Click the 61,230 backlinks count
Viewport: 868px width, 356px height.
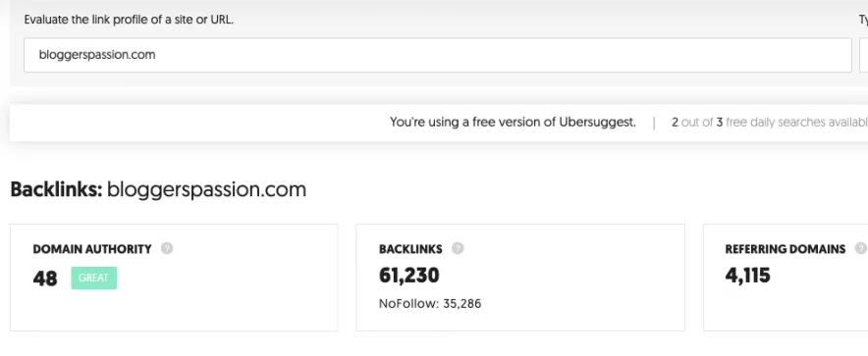click(409, 276)
